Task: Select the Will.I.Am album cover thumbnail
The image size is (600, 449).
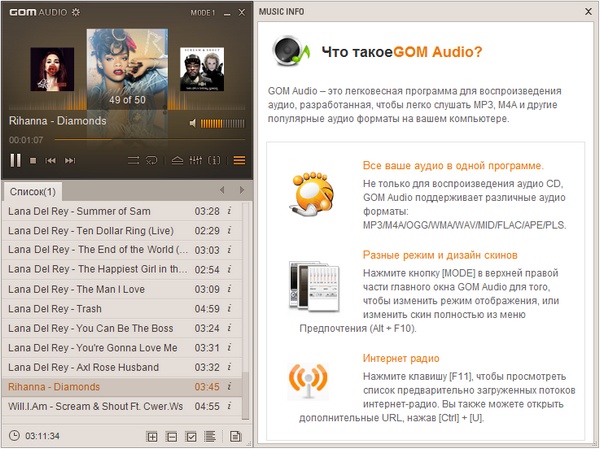Action: coord(202,69)
